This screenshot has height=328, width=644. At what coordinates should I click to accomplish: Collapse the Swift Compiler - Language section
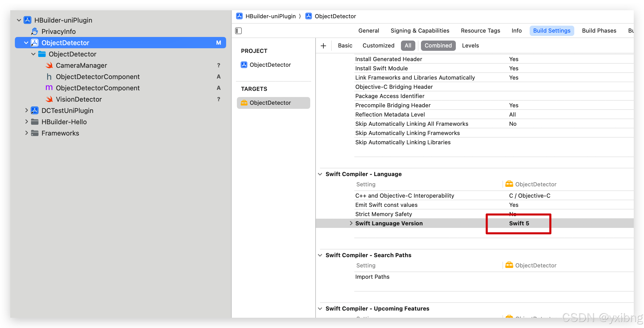click(x=320, y=174)
